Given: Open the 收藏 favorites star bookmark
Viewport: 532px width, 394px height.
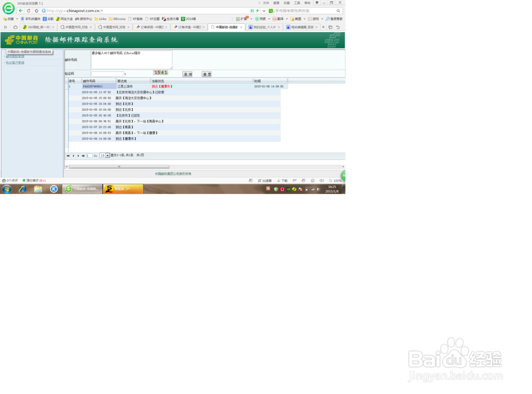Looking at the screenshot, I should [x=9, y=19].
